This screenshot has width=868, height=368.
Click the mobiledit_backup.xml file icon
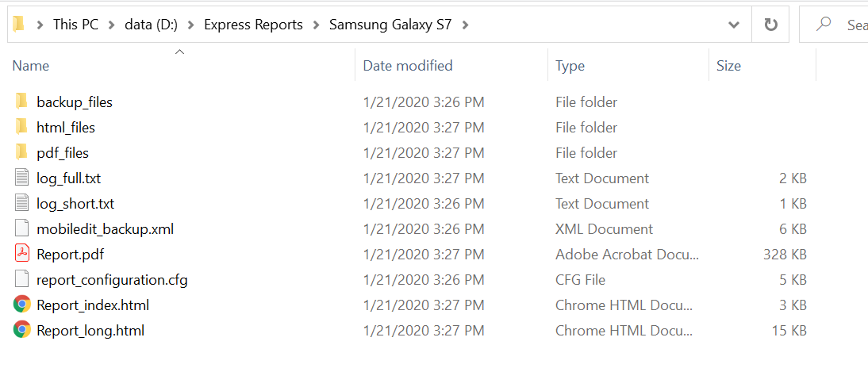pyautogui.click(x=22, y=228)
